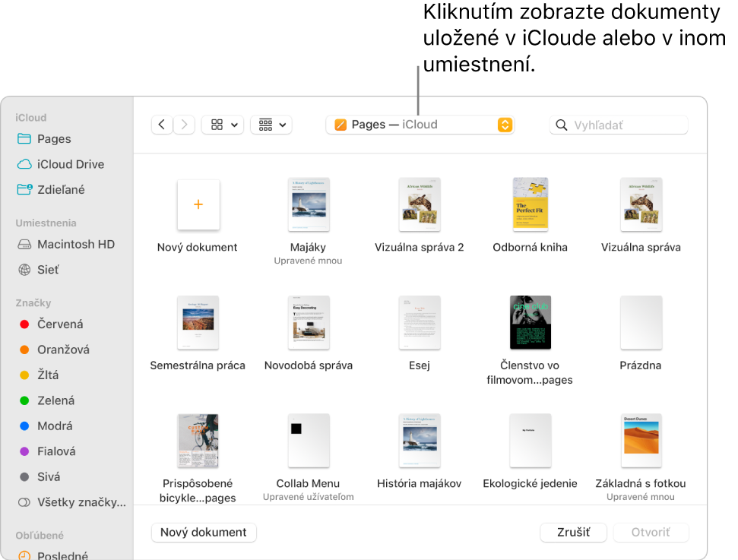This screenshot has height=560, width=738.
Task: Select the Vizuálna správa document thumbnail
Action: (641, 204)
